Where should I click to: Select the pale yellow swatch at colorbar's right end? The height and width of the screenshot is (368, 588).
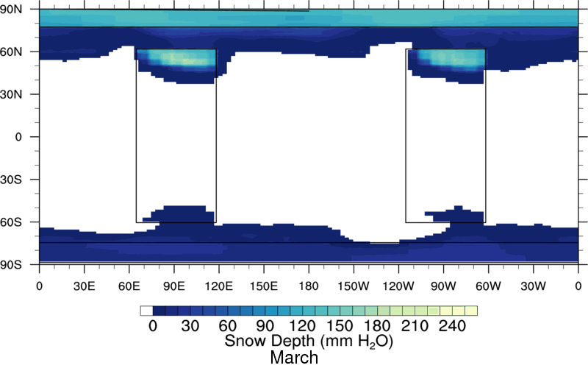point(471,311)
